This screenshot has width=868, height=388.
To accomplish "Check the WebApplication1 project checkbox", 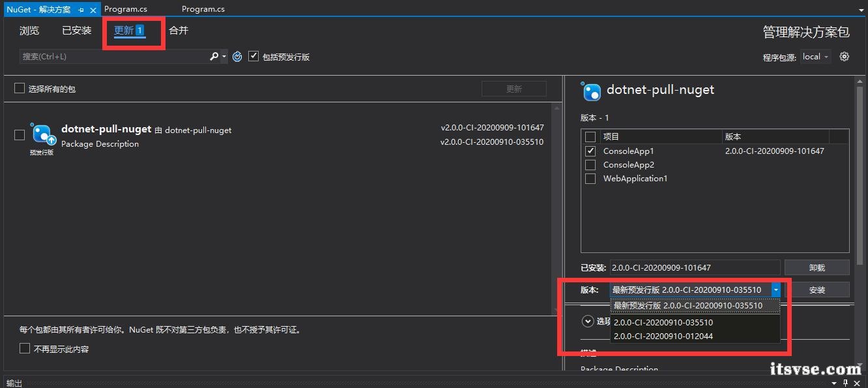I will click(590, 179).
